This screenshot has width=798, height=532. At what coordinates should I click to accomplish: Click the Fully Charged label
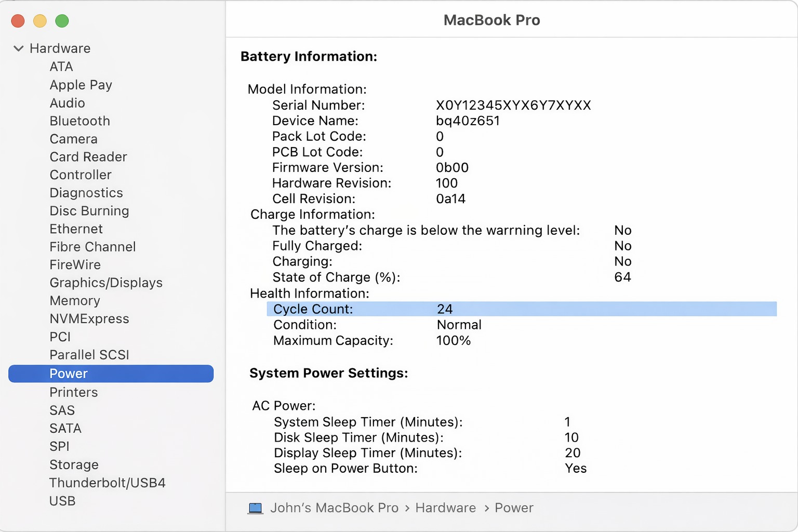[317, 246]
